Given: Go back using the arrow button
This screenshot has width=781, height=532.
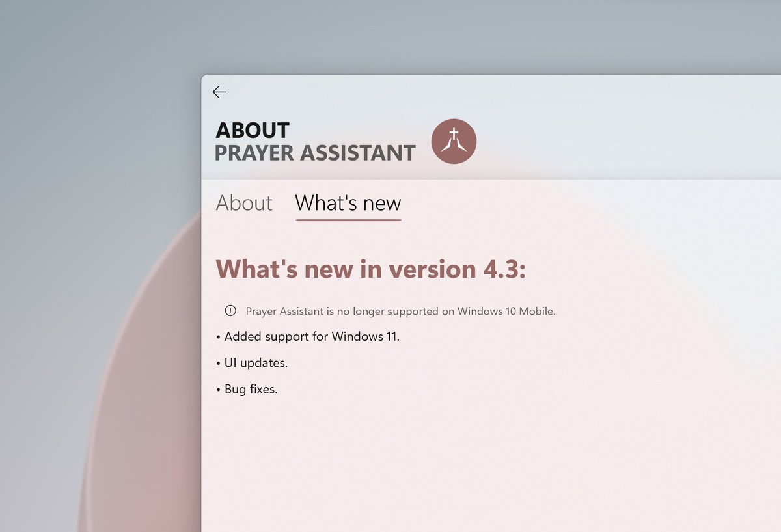Looking at the screenshot, I should click(219, 92).
